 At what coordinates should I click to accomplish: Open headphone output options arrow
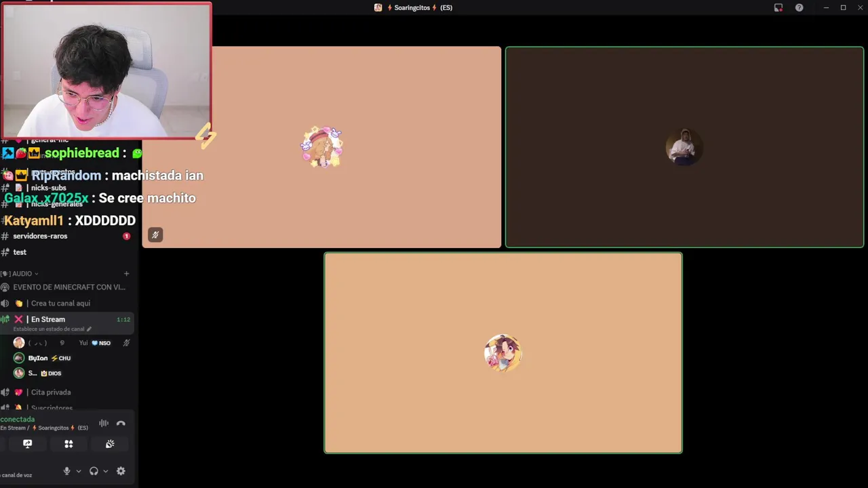(106, 471)
